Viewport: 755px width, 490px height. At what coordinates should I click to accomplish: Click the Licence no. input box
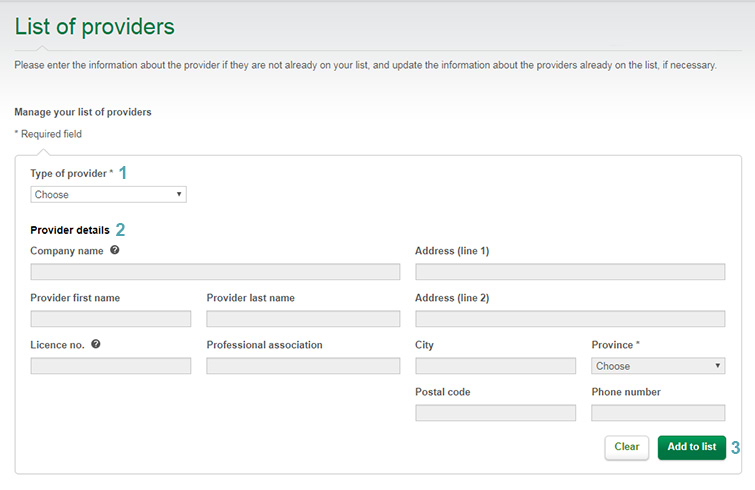click(111, 366)
